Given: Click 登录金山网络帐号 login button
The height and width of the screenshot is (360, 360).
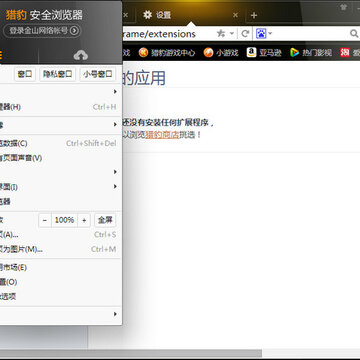Looking at the screenshot, I should (42, 31).
